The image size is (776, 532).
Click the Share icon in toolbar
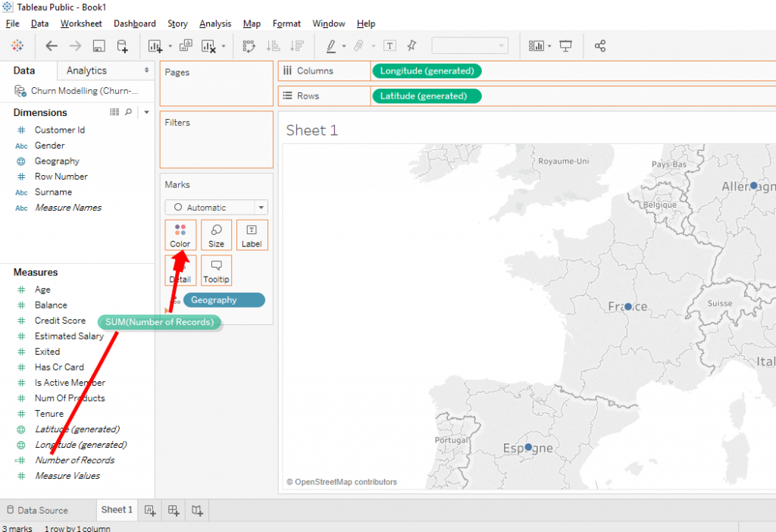600,46
